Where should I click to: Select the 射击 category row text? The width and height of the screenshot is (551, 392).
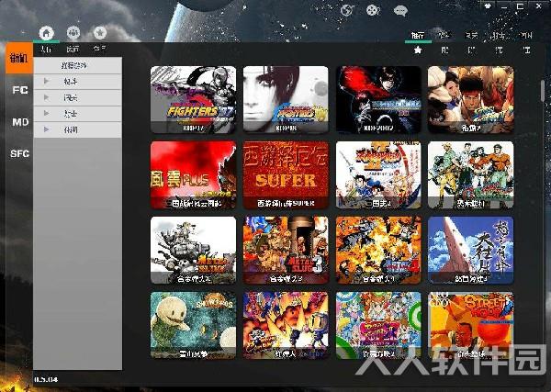(71, 114)
